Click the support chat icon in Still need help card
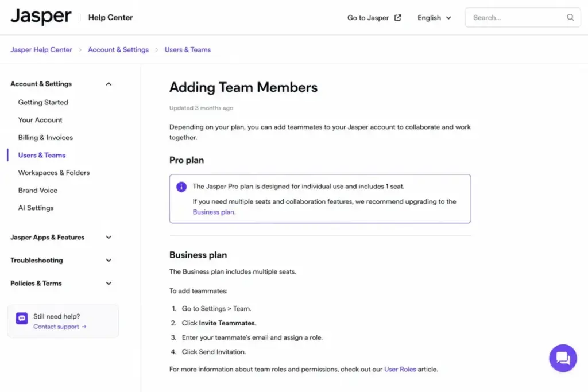This screenshot has width=588, height=392. click(22, 318)
